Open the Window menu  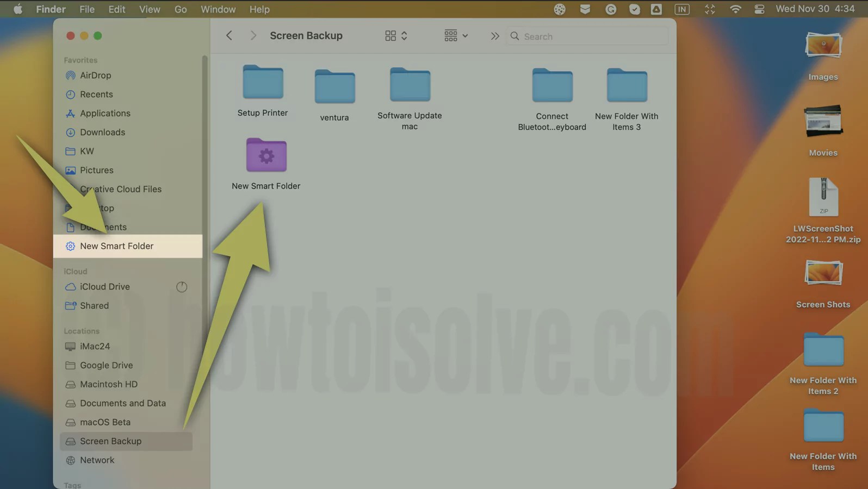coord(218,9)
